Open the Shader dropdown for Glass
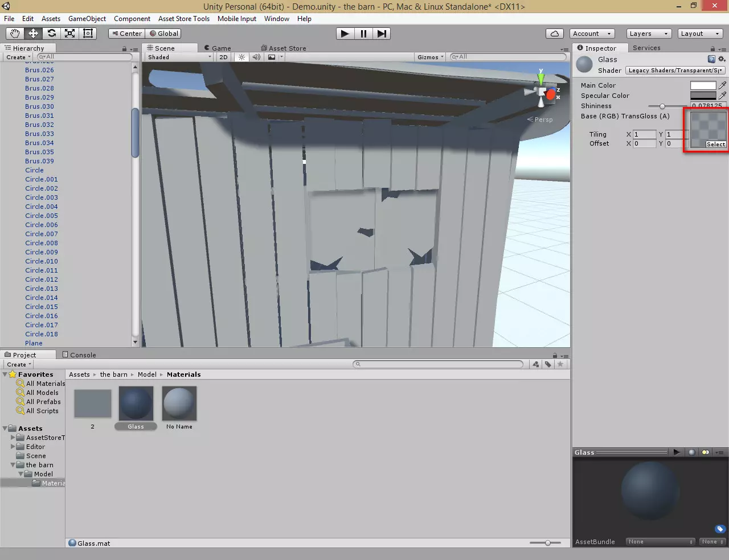 675,71
